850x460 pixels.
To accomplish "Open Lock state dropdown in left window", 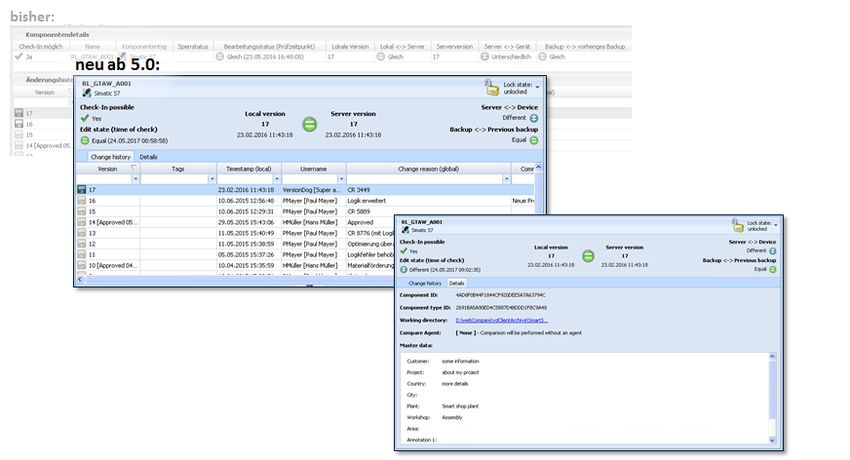I will [537, 88].
